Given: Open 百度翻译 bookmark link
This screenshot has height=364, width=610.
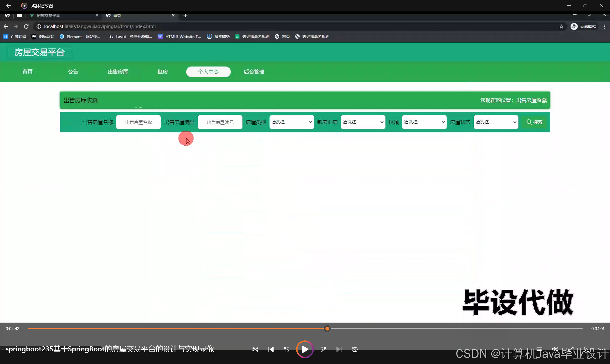Looking at the screenshot, I should pos(15,37).
